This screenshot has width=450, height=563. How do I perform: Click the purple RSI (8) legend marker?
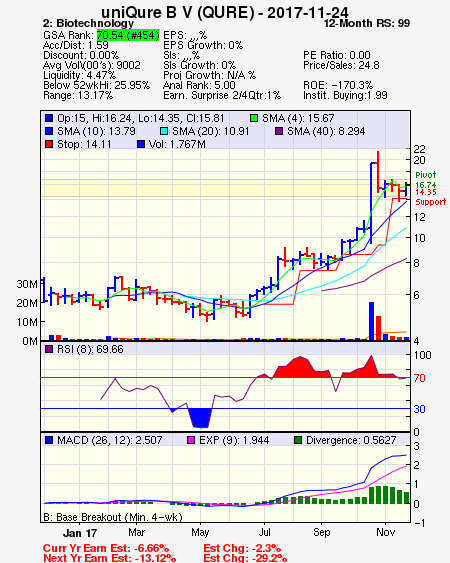[x=49, y=349]
